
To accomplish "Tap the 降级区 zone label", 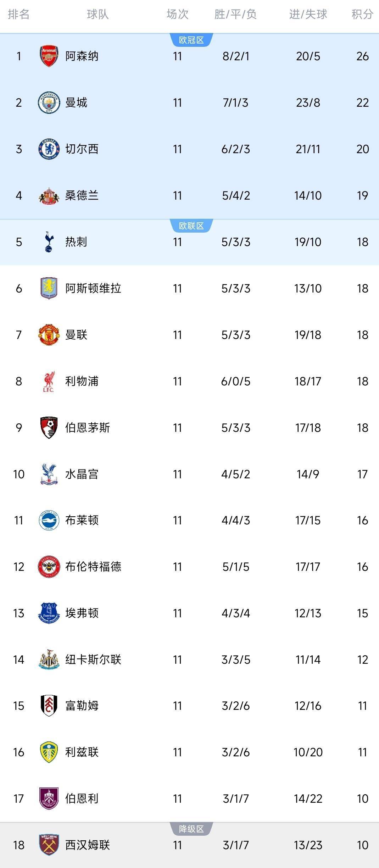I will coord(191,829).
